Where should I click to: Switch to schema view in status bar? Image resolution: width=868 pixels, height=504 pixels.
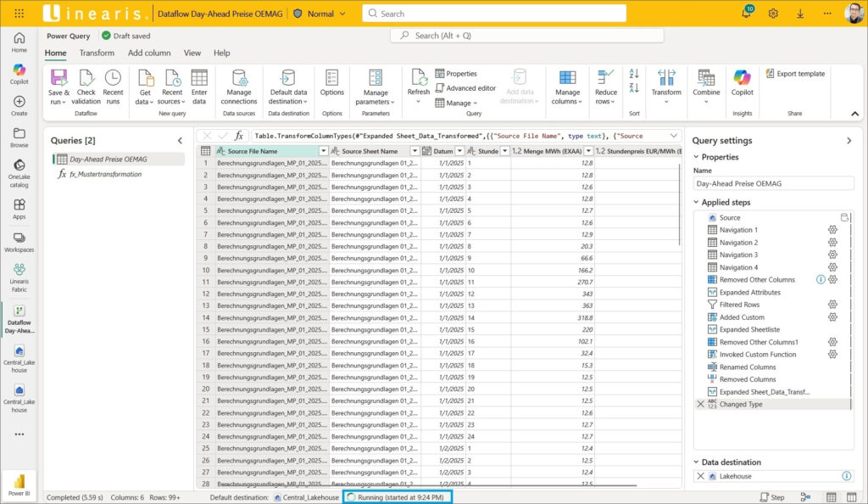click(851, 497)
